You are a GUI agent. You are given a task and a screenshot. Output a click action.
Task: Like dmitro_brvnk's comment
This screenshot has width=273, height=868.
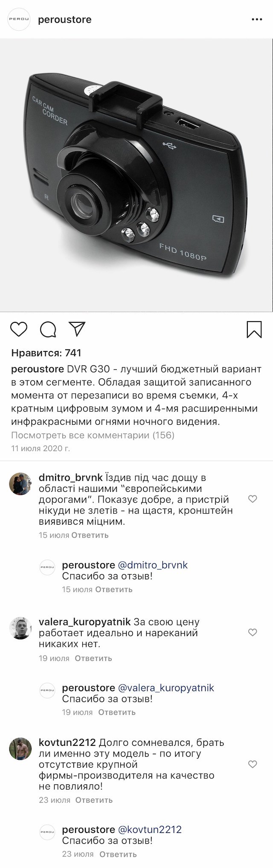tap(253, 499)
